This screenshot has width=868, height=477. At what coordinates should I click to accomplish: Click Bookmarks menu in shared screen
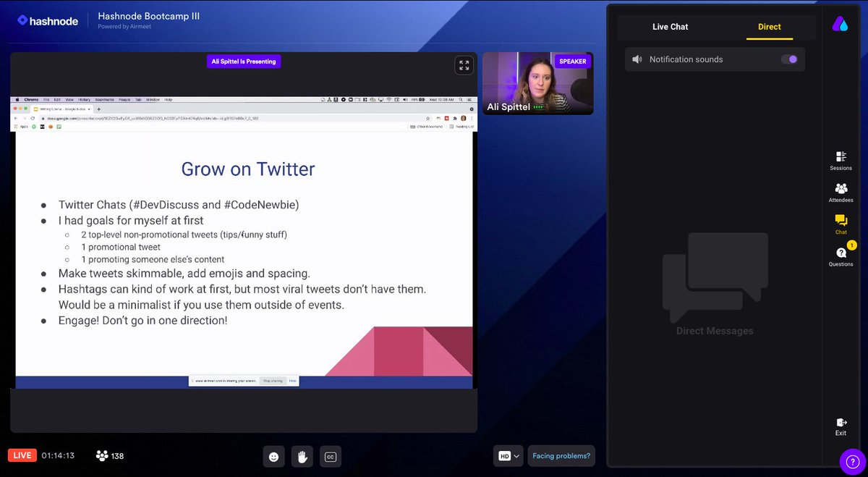tap(104, 99)
